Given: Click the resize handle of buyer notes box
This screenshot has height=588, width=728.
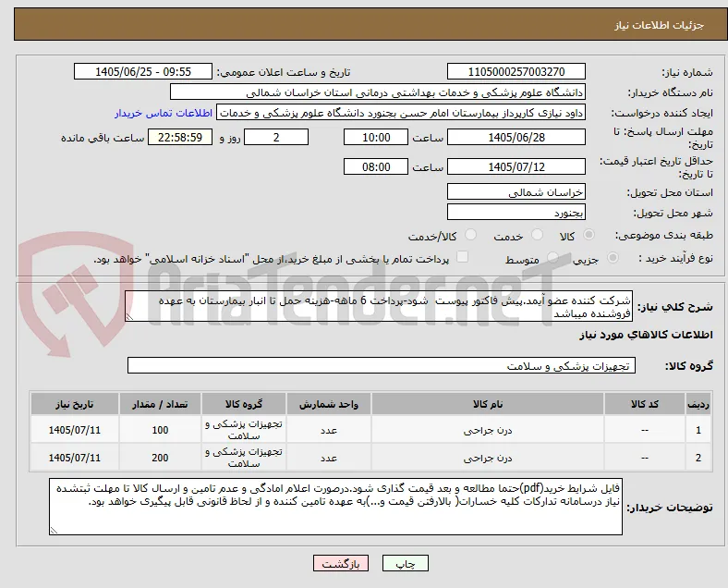Looking at the screenshot, I should point(54,530).
